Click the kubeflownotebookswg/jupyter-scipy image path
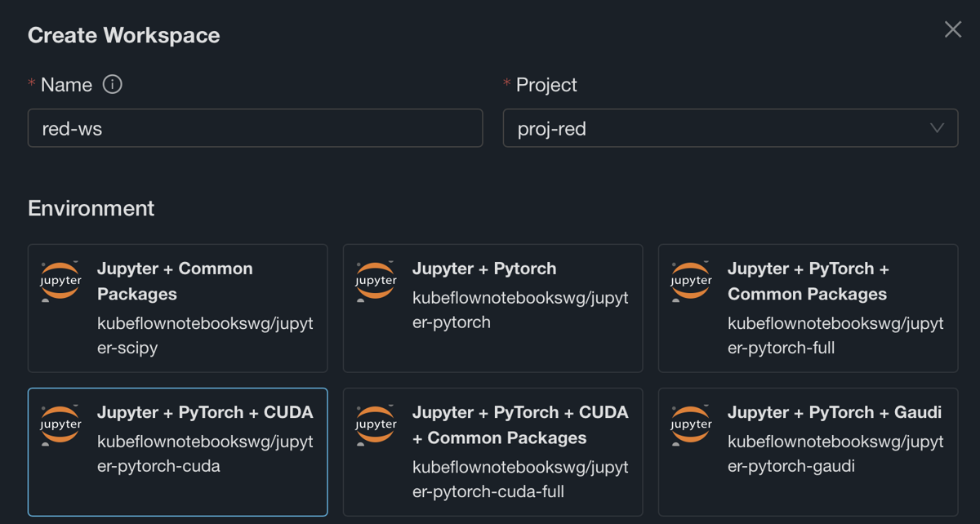 pos(205,335)
